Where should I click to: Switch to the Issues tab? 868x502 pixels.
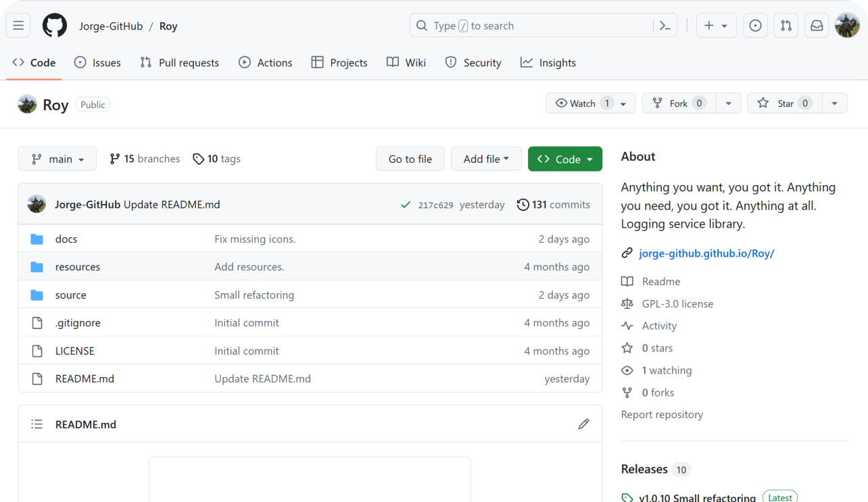97,63
